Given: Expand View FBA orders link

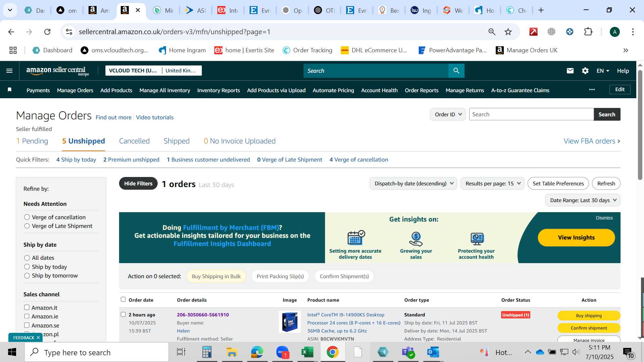Looking at the screenshot, I should click(592, 141).
